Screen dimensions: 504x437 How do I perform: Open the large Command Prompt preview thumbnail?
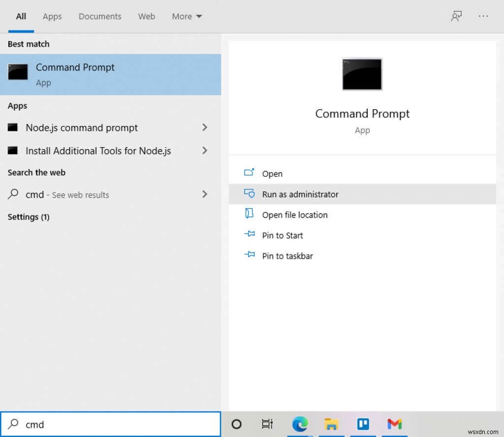click(x=362, y=74)
